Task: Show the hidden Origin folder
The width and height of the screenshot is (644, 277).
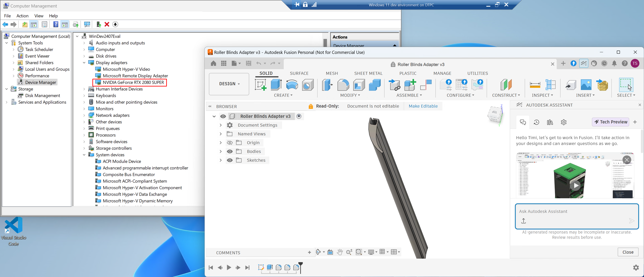Action: pyautogui.click(x=230, y=143)
